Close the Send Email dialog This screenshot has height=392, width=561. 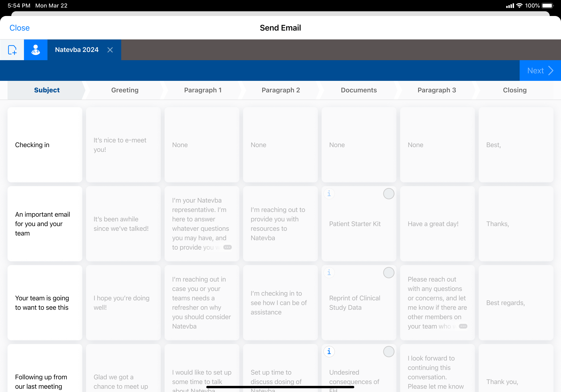(19, 28)
